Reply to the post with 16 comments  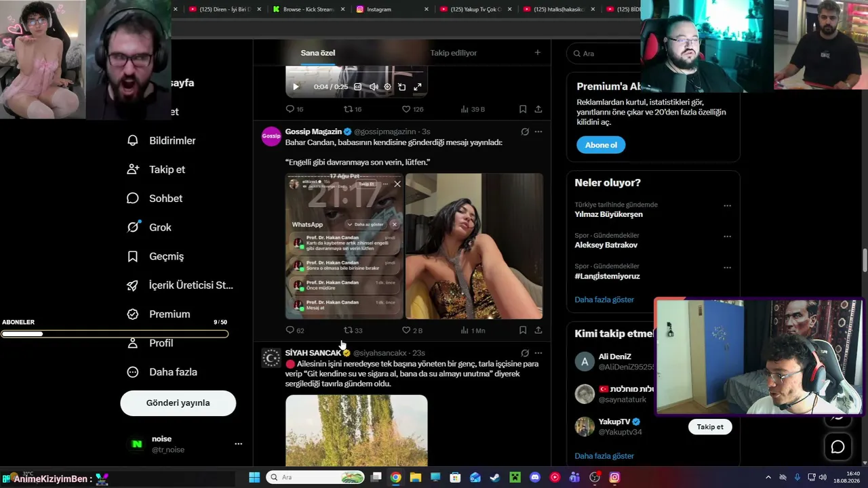click(294, 109)
